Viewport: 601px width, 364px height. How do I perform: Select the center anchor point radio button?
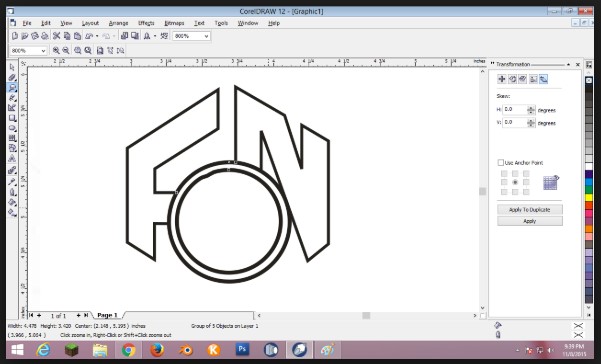[515, 182]
